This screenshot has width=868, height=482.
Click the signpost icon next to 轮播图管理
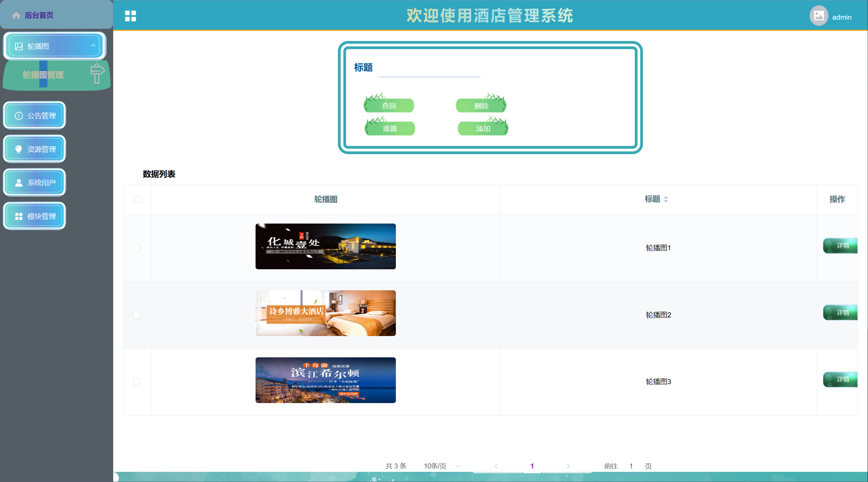[97, 73]
